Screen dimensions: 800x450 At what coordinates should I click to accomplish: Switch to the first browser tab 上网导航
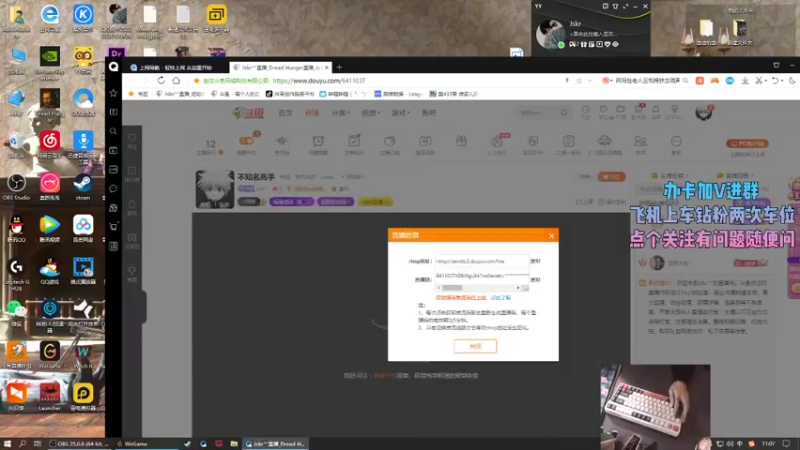[x=174, y=67]
